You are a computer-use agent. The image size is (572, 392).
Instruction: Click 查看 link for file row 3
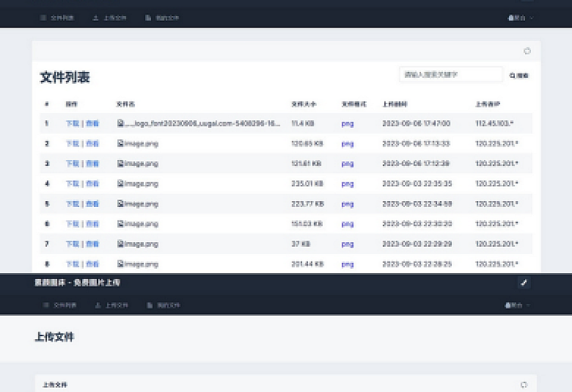tap(93, 164)
